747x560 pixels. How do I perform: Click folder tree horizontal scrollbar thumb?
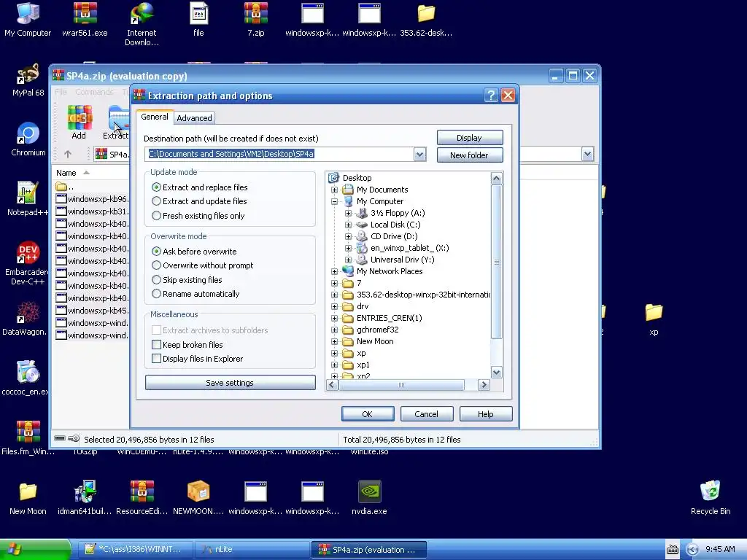click(x=401, y=385)
